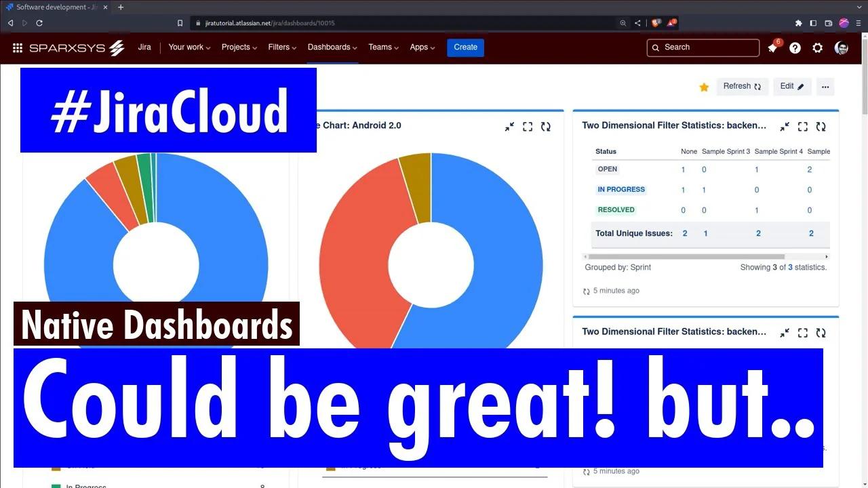This screenshot has height=488, width=868.
Task: Open the Total Unique Issues None count
Action: (685, 233)
